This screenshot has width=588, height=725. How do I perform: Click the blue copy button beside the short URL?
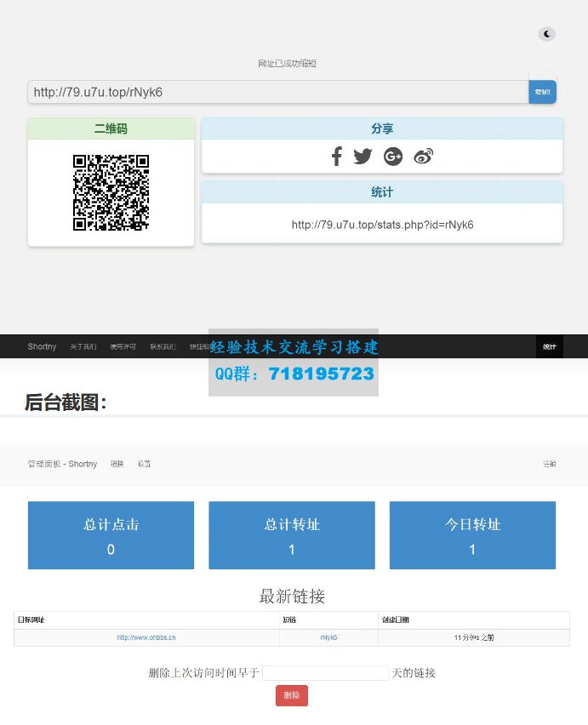coord(542,92)
